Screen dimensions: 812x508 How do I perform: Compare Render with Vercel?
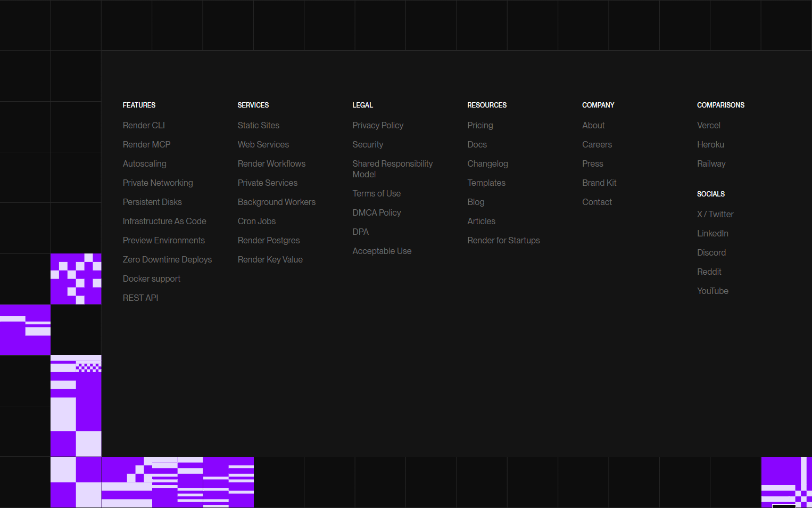709,125
